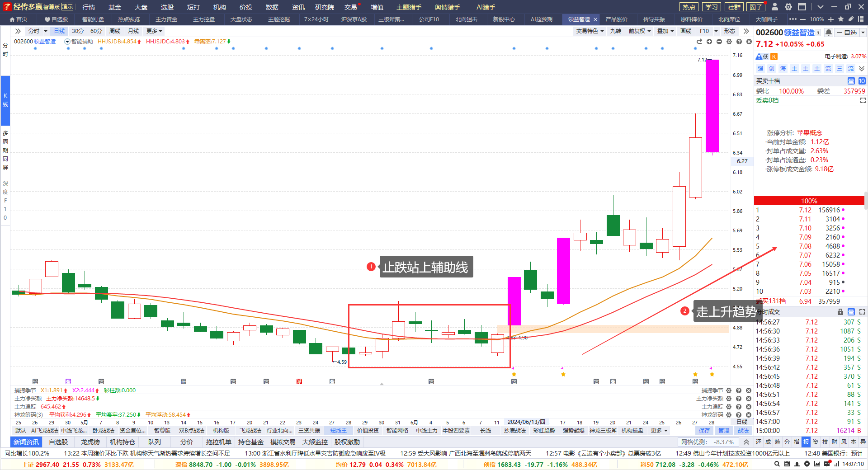Toggle the 强 tag button
The height and width of the screenshot is (470, 868).
760,69
